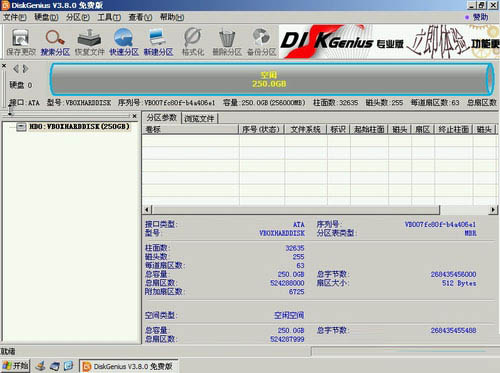Select the 恢复文件 recover files icon
The width and height of the screenshot is (500, 373).
[x=89, y=42]
